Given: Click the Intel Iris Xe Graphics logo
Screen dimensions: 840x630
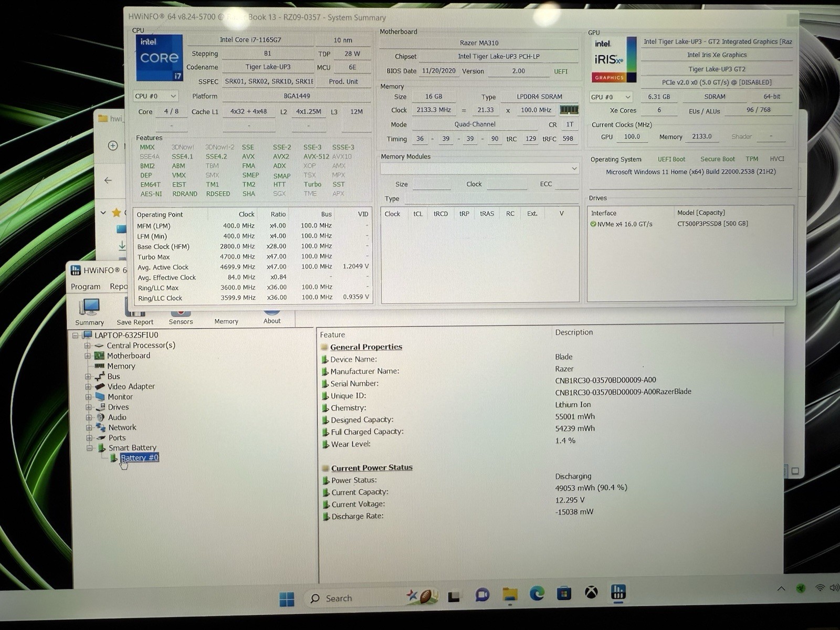Looking at the screenshot, I should click(613, 59).
